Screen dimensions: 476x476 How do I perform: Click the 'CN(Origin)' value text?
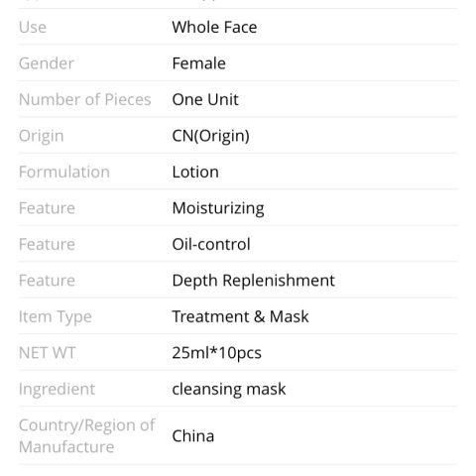[x=210, y=136]
